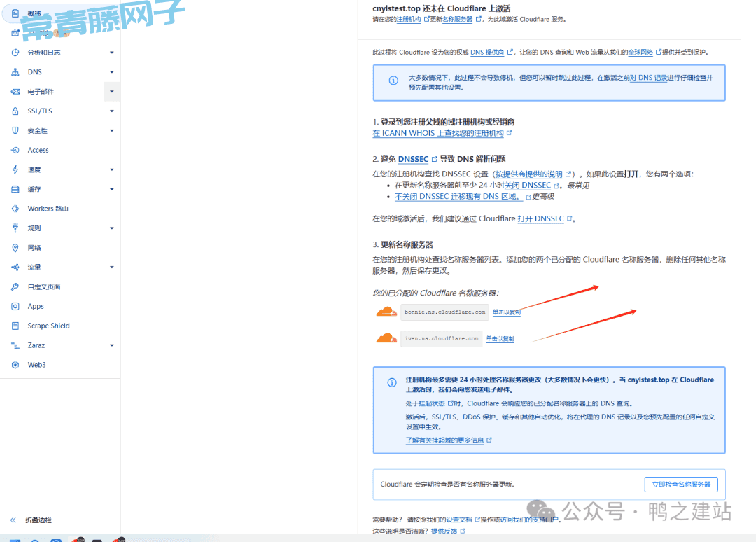756x542 pixels.
Task: Open the 挂起状态 link
Action: [x=431, y=403]
